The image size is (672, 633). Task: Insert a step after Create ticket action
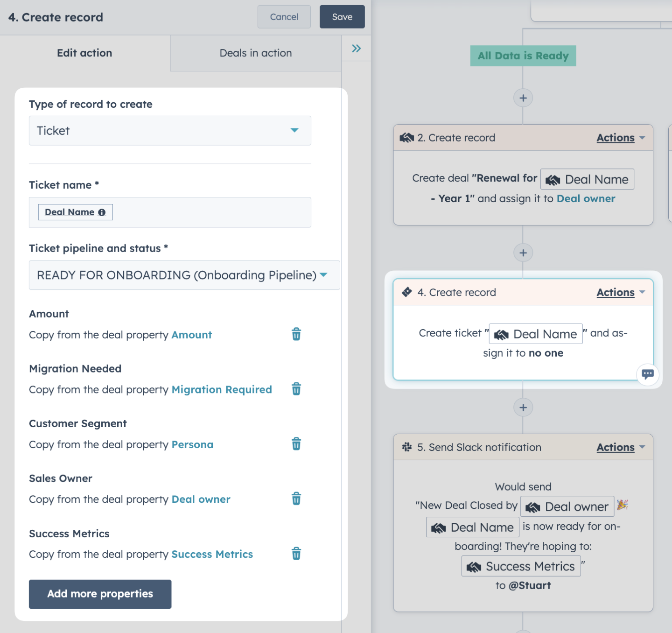point(523,408)
